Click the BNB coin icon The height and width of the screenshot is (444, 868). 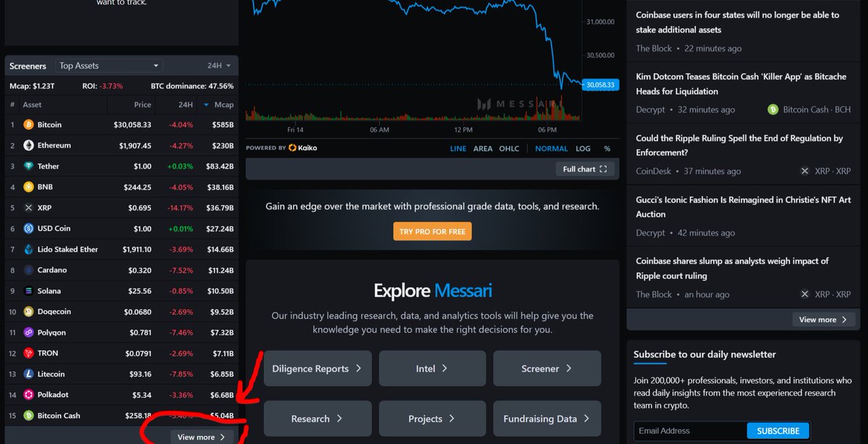(28, 187)
